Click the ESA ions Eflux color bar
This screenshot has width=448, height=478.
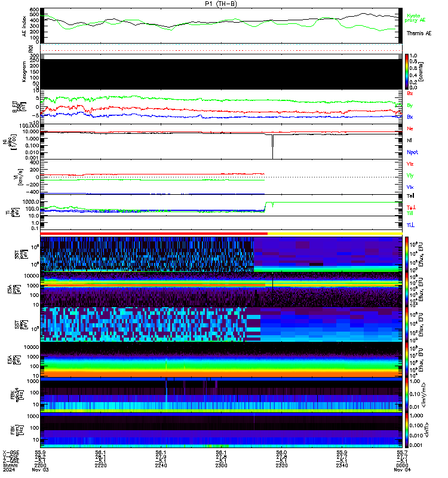(x=407, y=290)
